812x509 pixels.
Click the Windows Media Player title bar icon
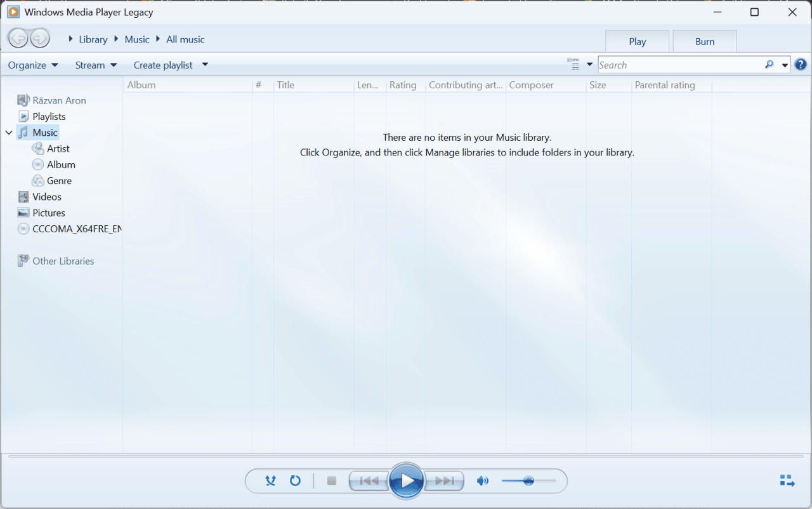tap(13, 12)
